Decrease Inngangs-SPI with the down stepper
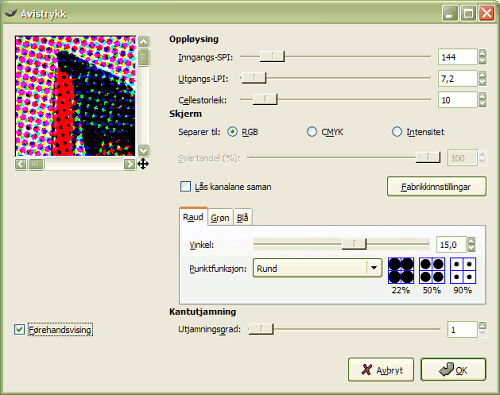This screenshot has width=500, height=395. tap(482, 61)
